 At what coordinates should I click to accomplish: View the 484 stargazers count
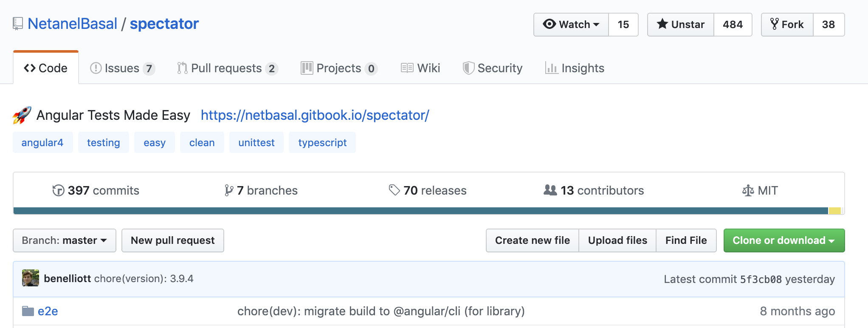[x=733, y=25]
